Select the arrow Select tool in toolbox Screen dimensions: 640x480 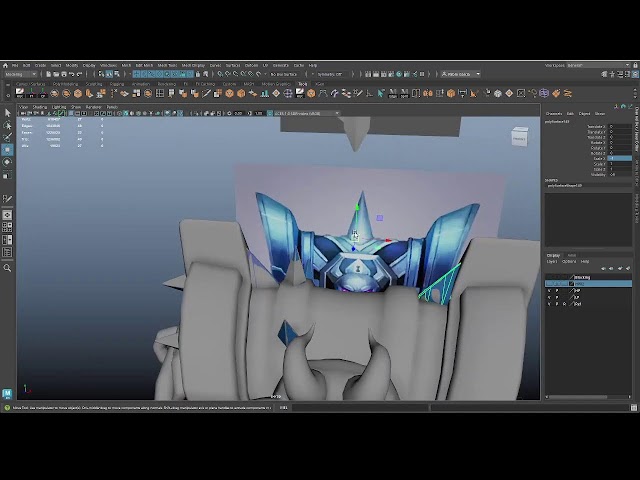click(x=7, y=113)
